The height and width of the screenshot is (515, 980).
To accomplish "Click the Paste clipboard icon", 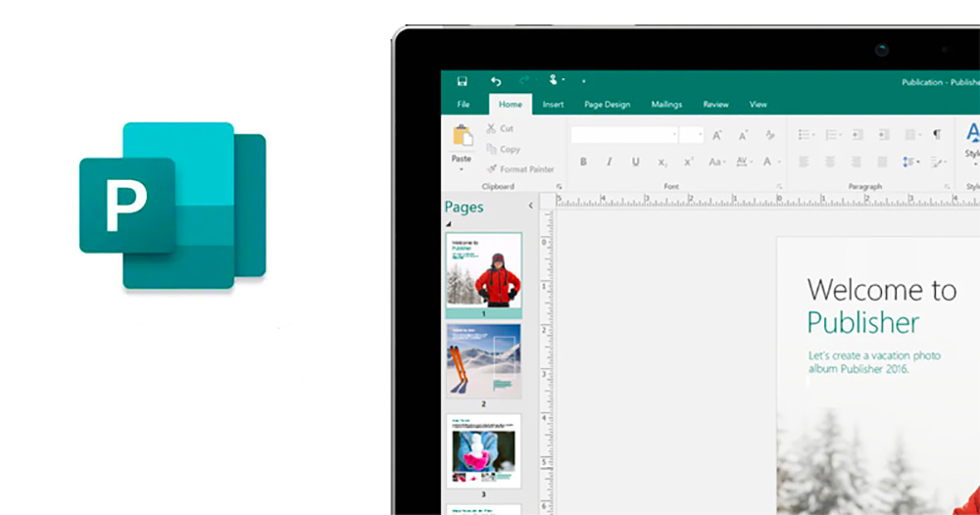I will coord(462,135).
